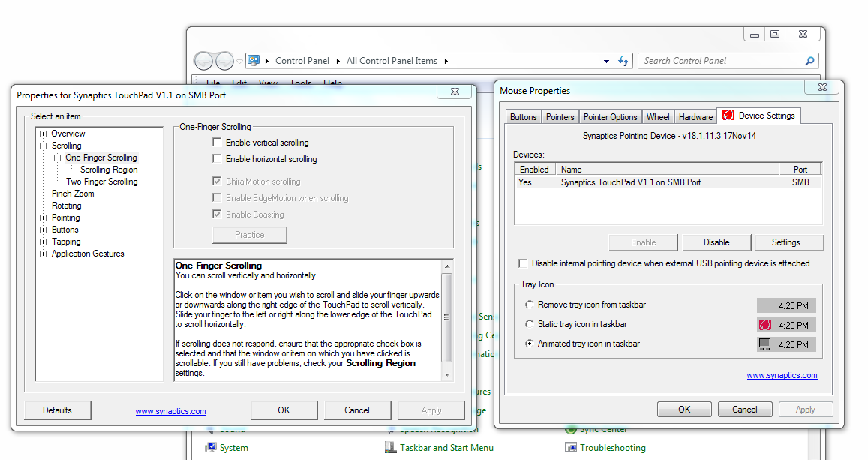Screen dimensions: 868x460
Task: Cancel the Synaptics TouchPad properties dialog
Action: point(357,410)
